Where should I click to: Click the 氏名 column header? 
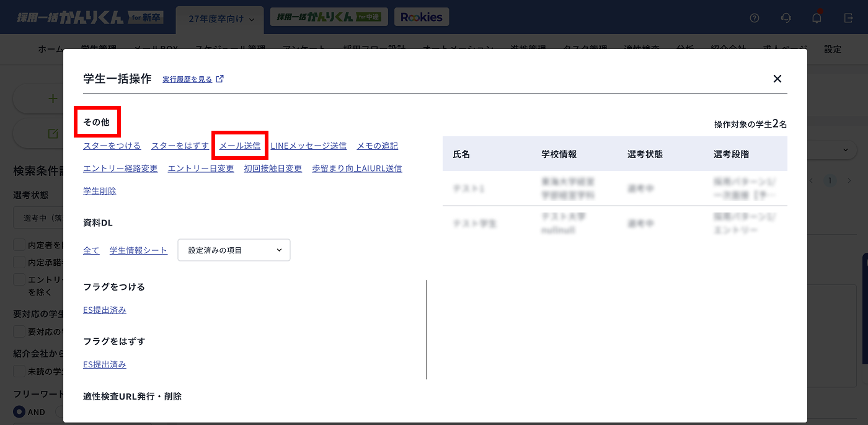(x=462, y=154)
